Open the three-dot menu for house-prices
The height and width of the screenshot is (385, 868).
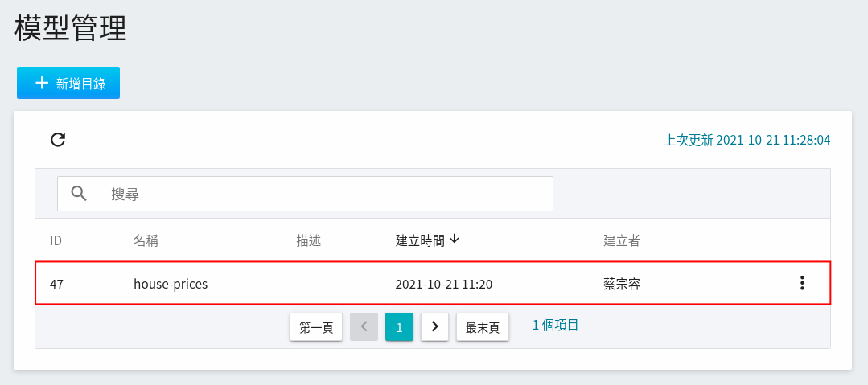802,283
